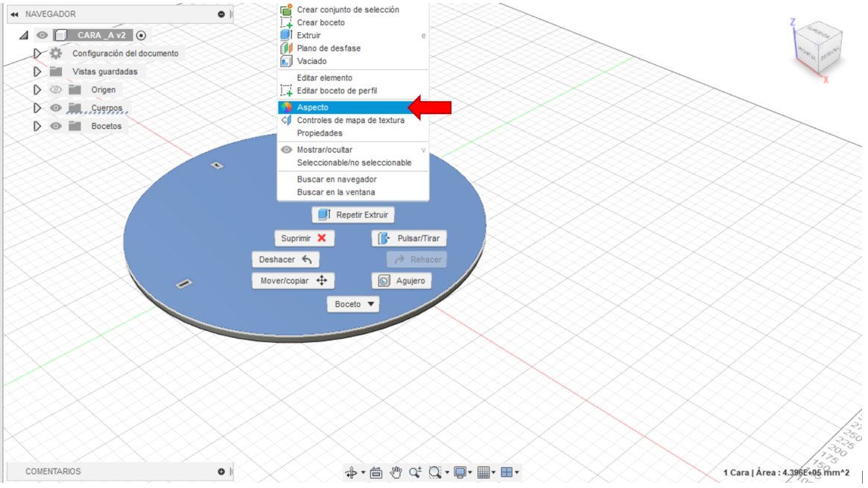
Task: Select the Pan hand tool
Action: point(396,472)
